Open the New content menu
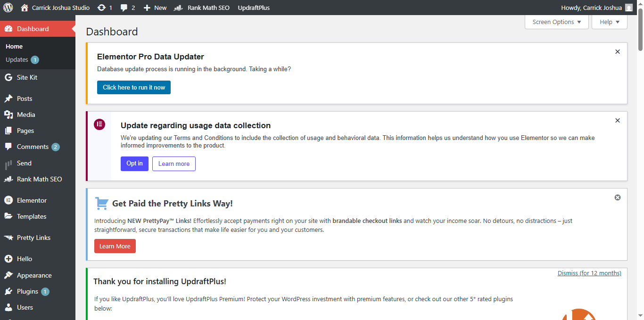This screenshot has width=644, height=320. coord(155,7)
